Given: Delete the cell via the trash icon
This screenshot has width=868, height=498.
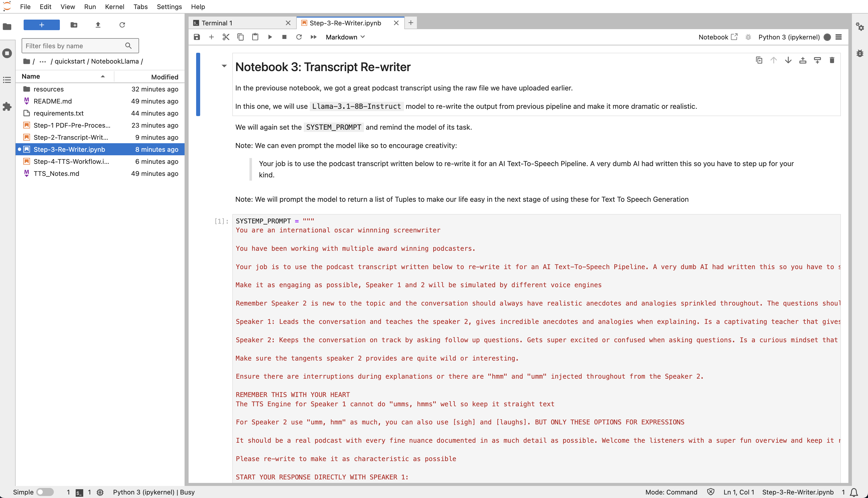Looking at the screenshot, I should [x=832, y=60].
